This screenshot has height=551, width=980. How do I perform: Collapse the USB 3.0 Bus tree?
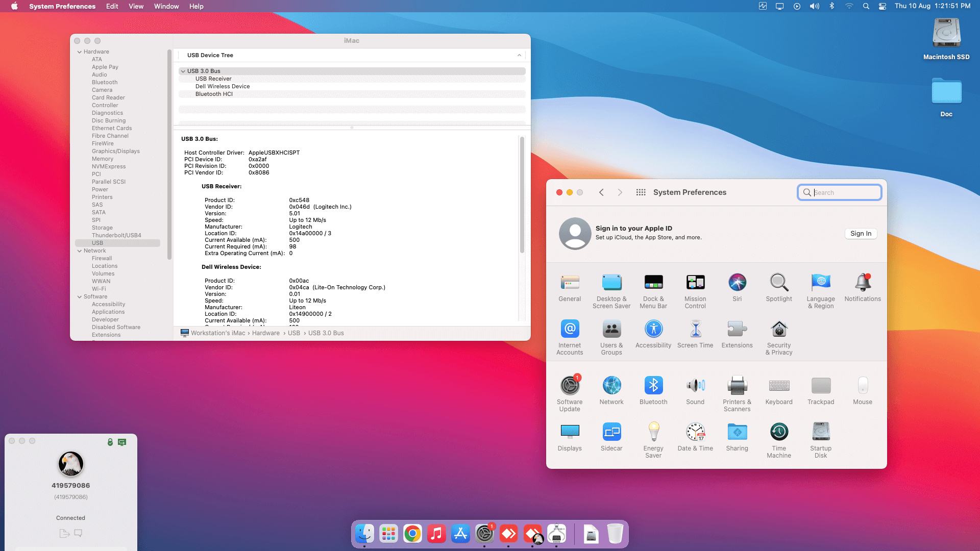click(x=183, y=71)
